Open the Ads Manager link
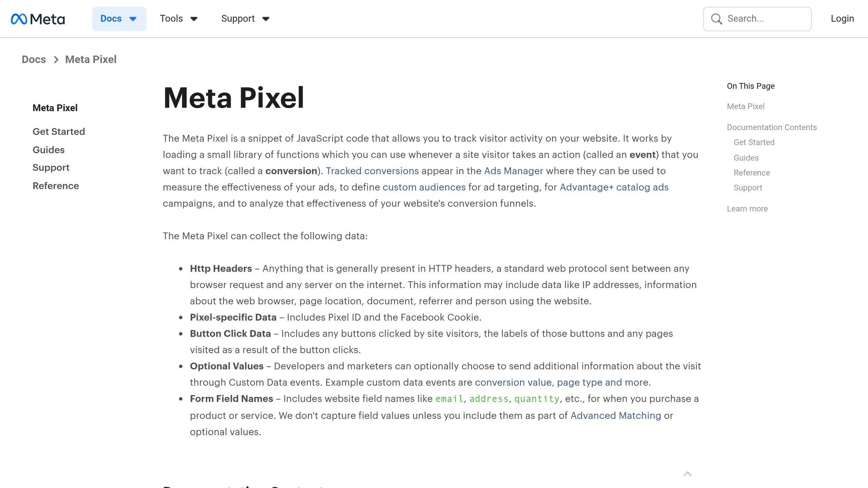Viewport: 868px width, 488px height. coord(513,171)
